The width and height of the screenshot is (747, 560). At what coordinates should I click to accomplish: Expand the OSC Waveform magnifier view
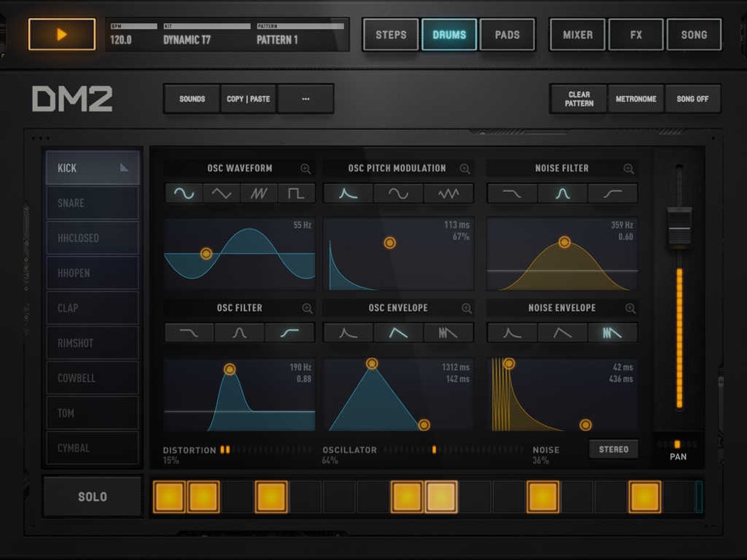pyautogui.click(x=306, y=169)
